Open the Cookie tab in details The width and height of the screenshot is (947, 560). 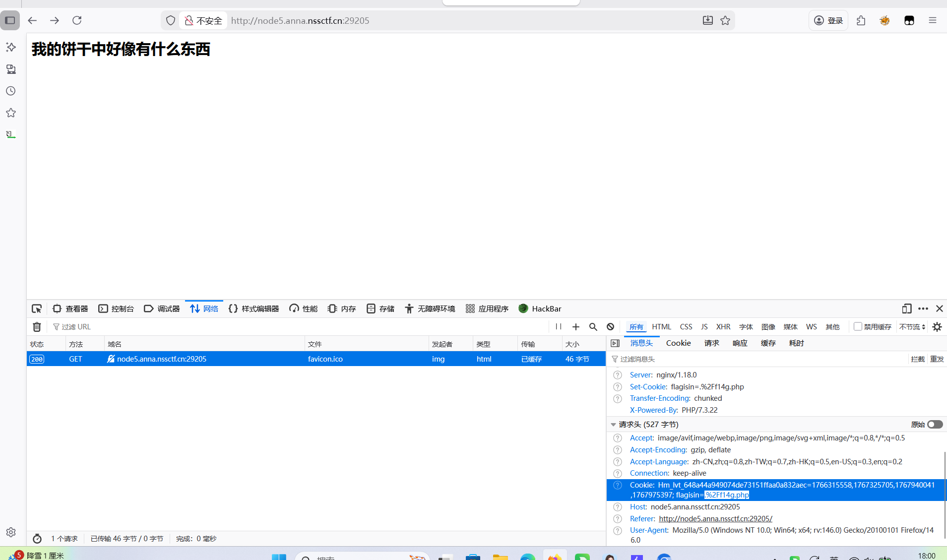[x=678, y=343]
